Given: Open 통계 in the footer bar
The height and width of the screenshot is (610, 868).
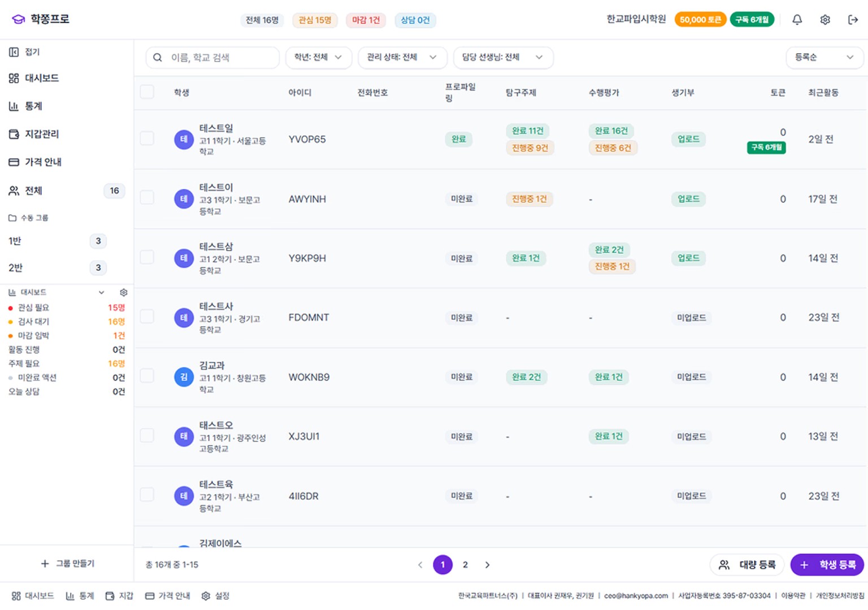Looking at the screenshot, I should [80, 596].
